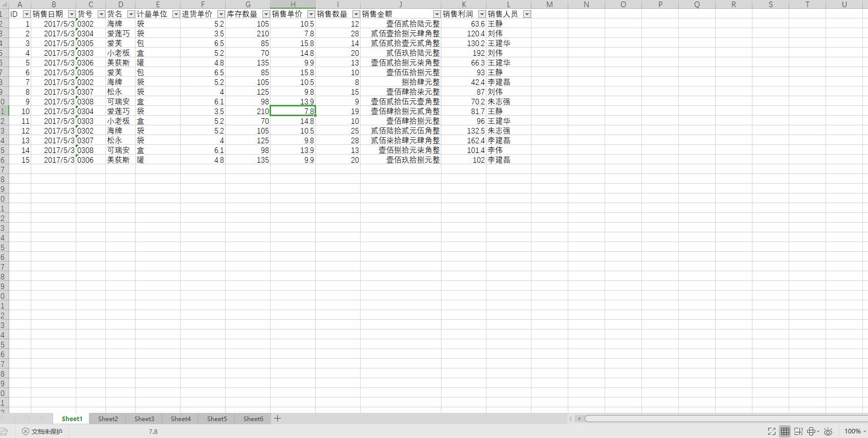
Task: Select 朱志强 in the ID 9 row
Action: [508, 102]
